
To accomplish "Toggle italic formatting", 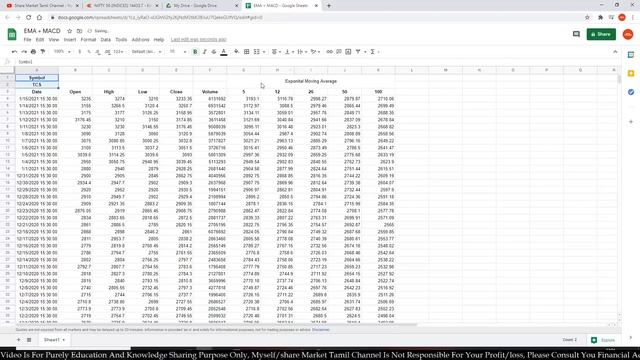I will click(x=204, y=52).
